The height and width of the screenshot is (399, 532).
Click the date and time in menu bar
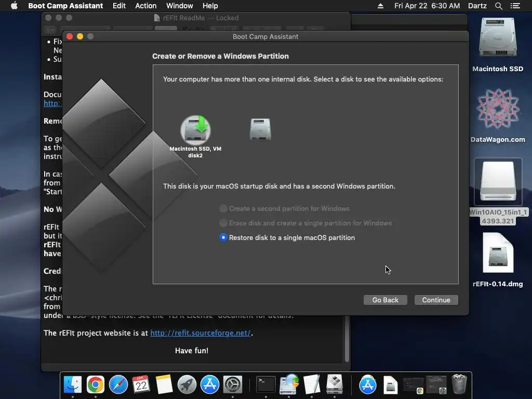427,6
